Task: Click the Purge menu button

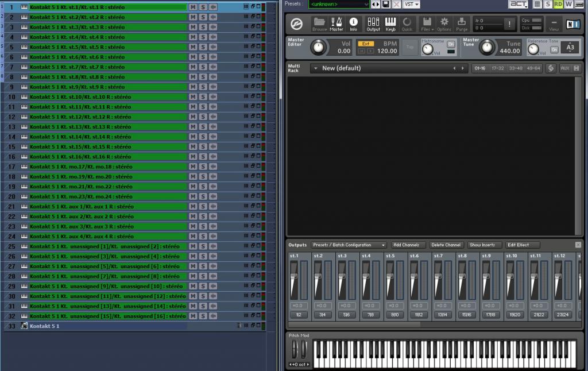Action: [462, 24]
